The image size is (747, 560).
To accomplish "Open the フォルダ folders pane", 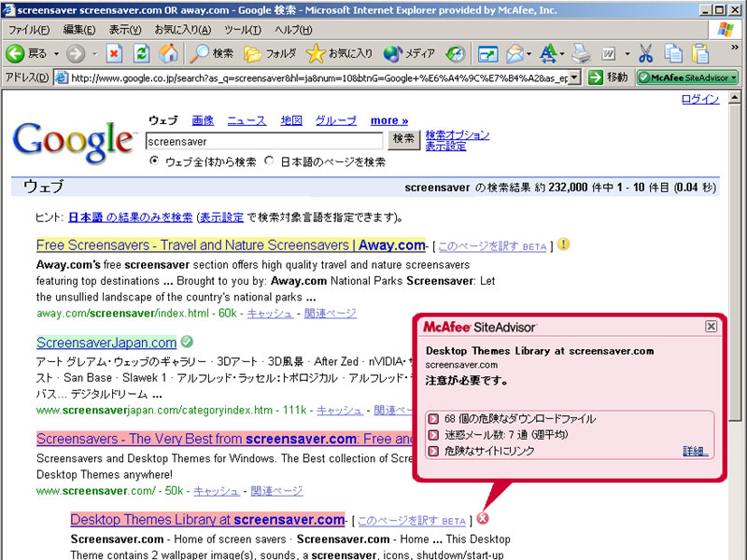I will tap(270, 53).
